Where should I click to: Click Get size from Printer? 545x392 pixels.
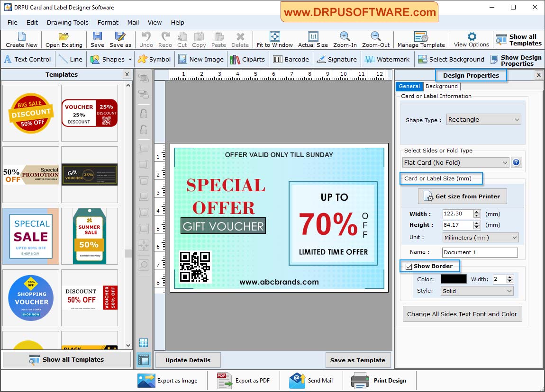tap(462, 196)
